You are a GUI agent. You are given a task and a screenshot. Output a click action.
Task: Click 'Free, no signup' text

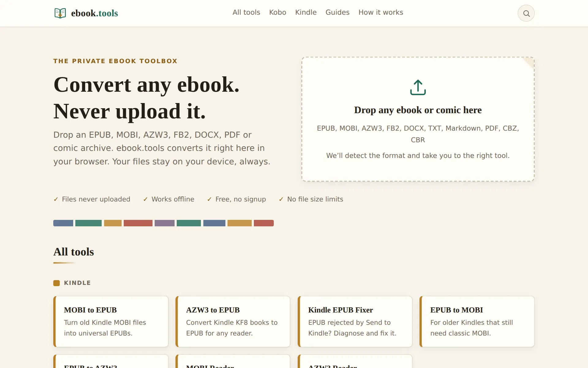click(x=240, y=199)
